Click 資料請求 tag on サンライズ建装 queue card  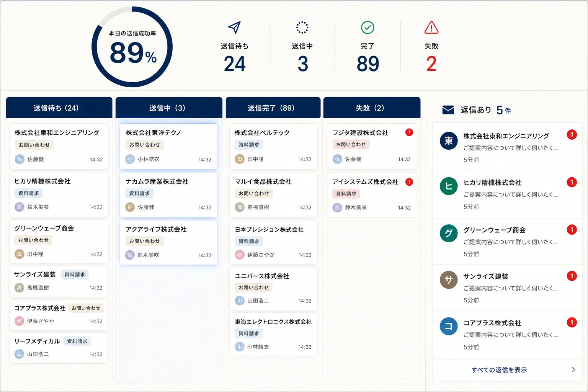pyautogui.click(x=75, y=274)
